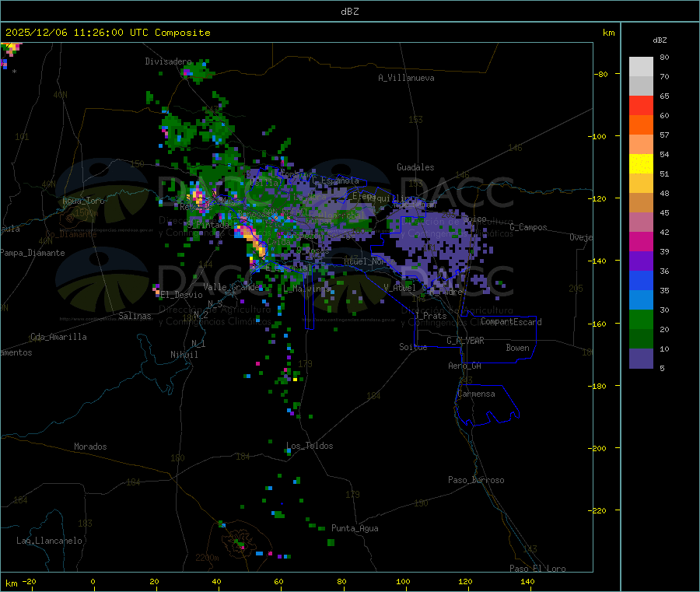Click the Lag.Llancanelo map label
The width and height of the screenshot is (700, 592).
49,541
